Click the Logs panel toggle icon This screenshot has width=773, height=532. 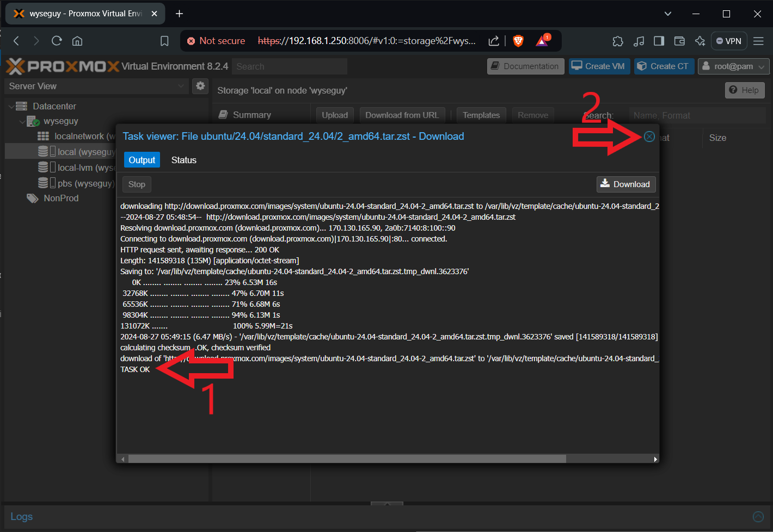tap(758, 517)
